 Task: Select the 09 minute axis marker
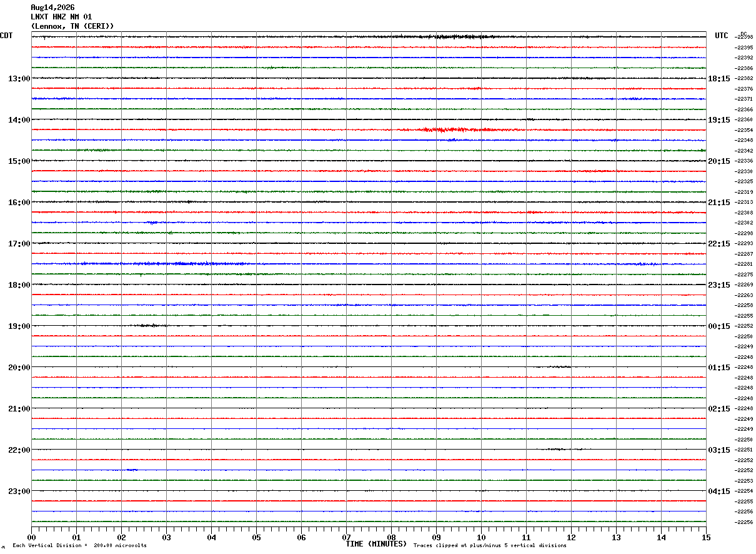point(436,538)
